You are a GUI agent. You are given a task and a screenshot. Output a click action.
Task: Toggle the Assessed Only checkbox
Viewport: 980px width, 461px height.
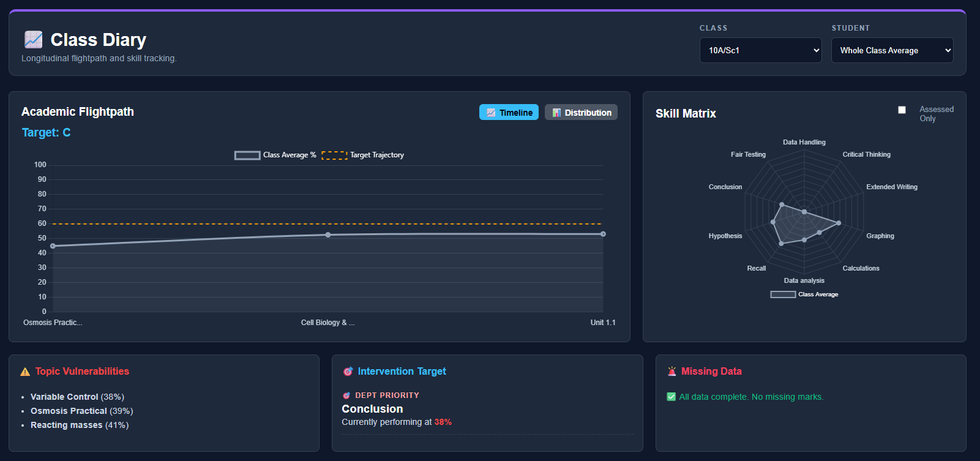click(x=902, y=110)
